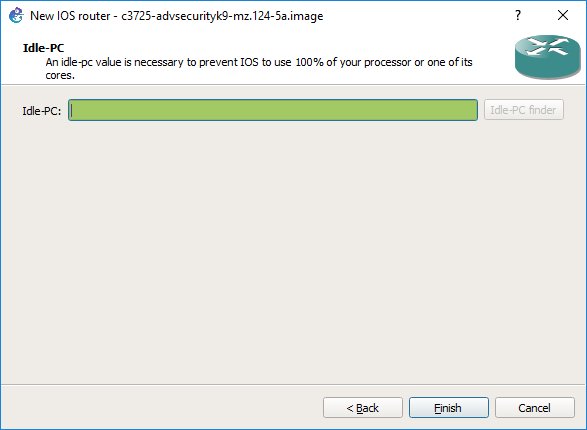Go to the previous step with Back
587x430 pixels.
pos(363,408)
